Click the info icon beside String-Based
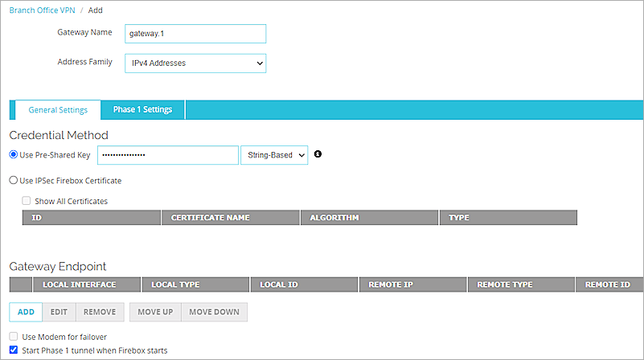Image resolution: width=644 pixels, height=360 pixels. point(318,154)
